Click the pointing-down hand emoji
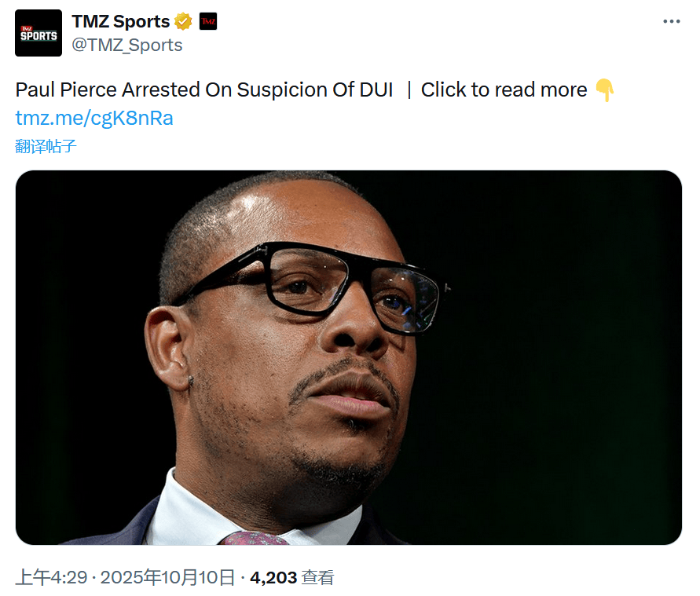The width and height of the screenshot is (700, 596). 605,90
